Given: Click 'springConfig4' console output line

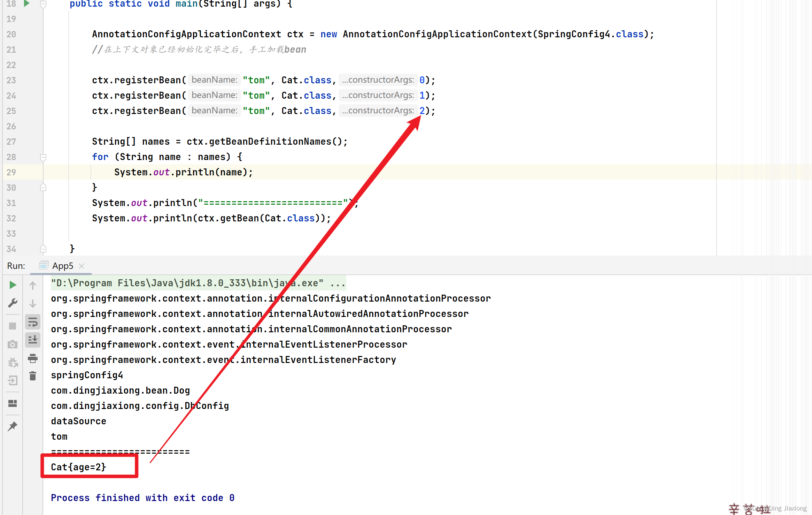Looking at the screenshot, I should tap(87, 375).
